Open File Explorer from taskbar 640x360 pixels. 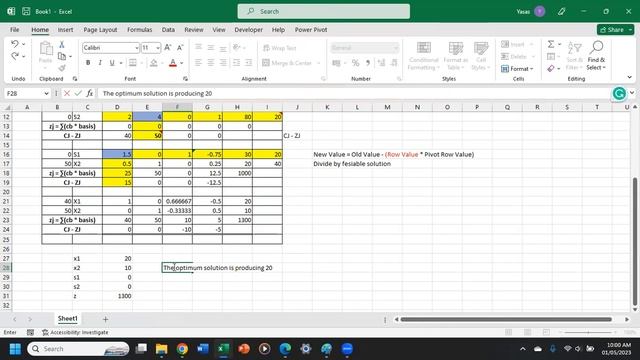[162, 349]
